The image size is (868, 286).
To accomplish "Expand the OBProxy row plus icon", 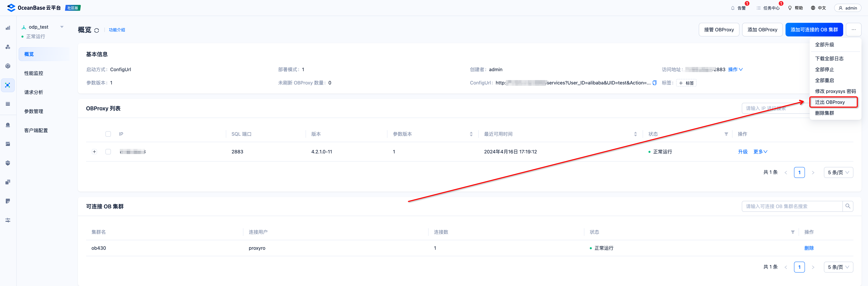I will [x=94, y=152].
